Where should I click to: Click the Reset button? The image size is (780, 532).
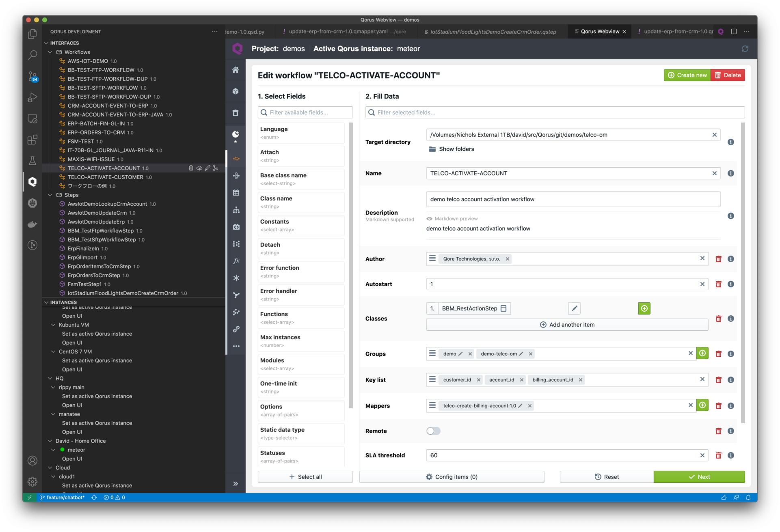[x=607, y=477]
